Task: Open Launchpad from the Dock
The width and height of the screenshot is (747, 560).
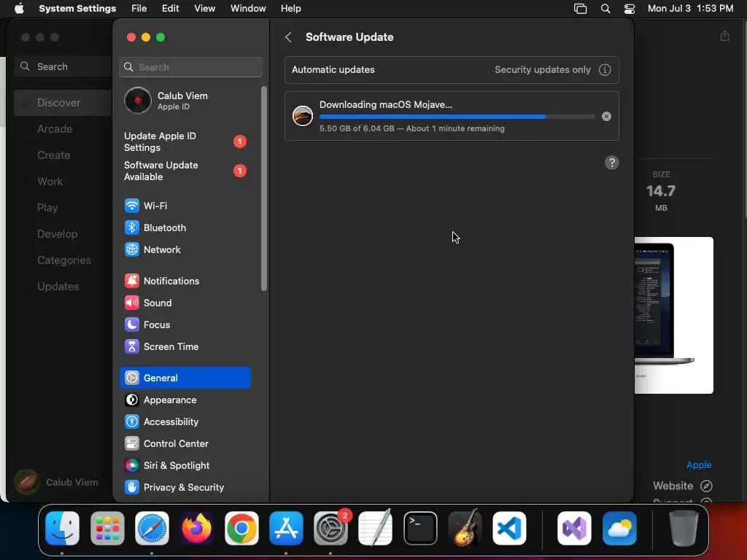Action: (107, 528)
